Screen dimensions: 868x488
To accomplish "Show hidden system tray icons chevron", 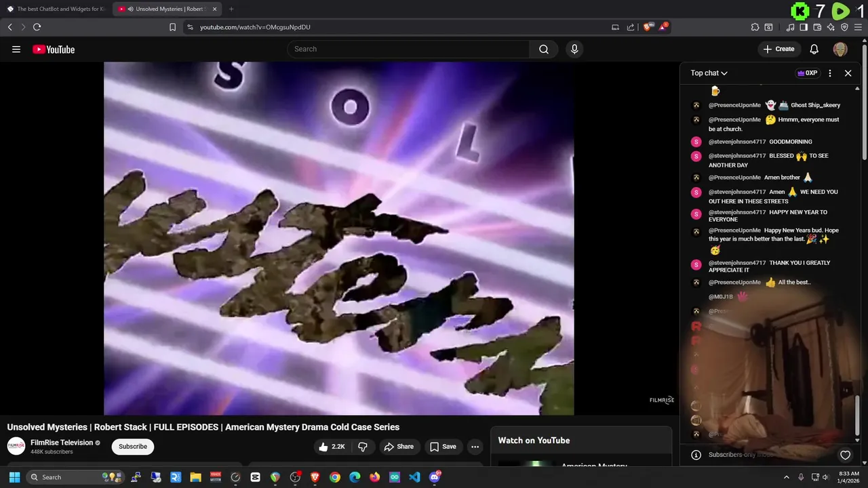I will 787,477.
